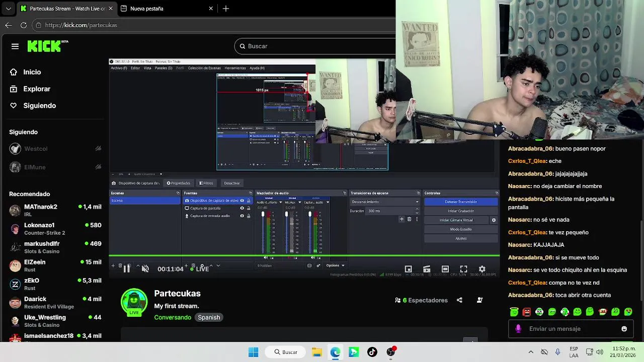644x362 pixels.
Task: Lock the Captura de entrada audio source
Action: coord(248,216)
